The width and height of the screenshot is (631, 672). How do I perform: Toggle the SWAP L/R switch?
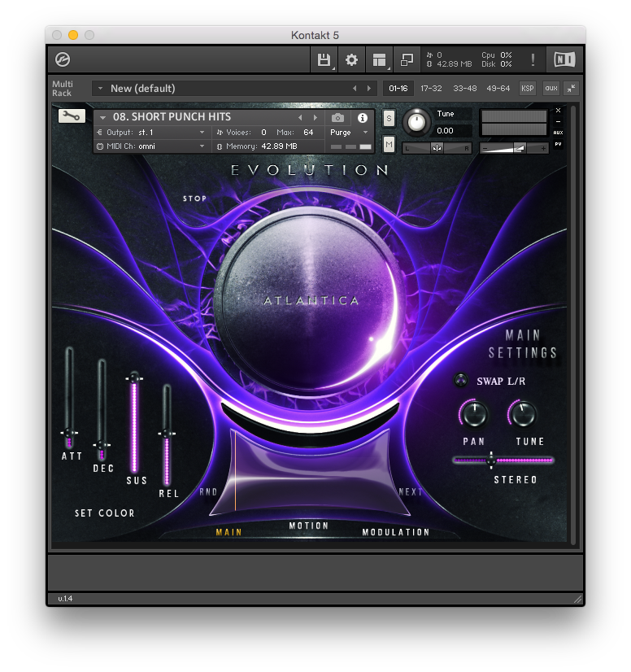tap(461, 381)
